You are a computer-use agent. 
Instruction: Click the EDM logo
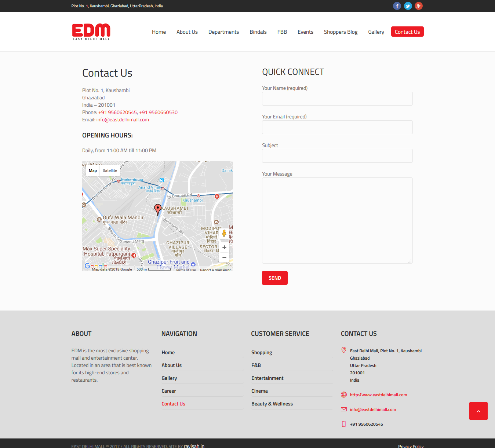click(91, 32)
